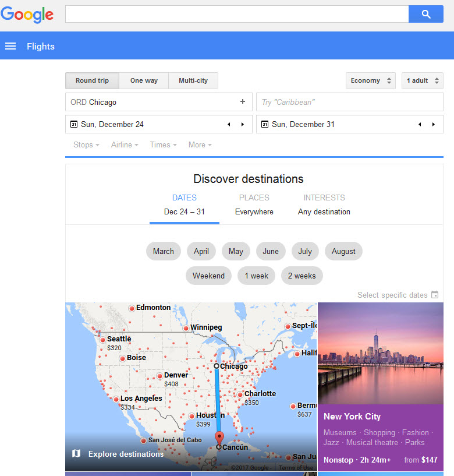This screenshot has height=476, width=454.
Task: Select the Seattle map marker
Action: click(103, 340)
